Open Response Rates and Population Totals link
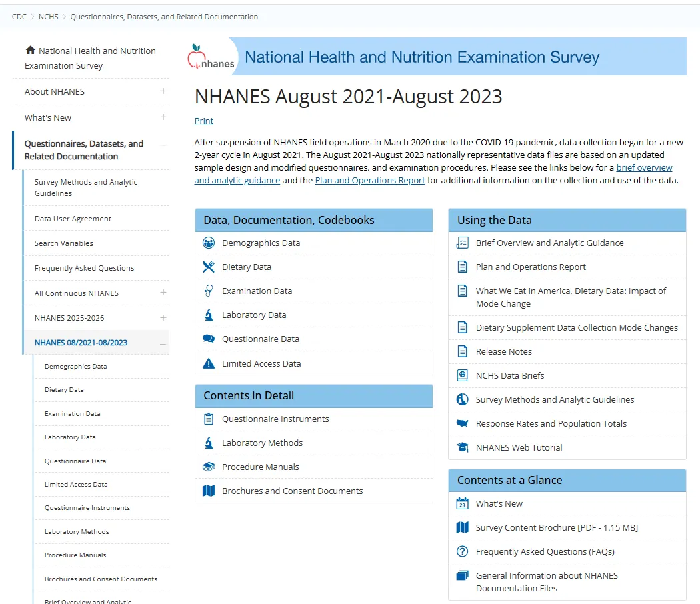 551,423
